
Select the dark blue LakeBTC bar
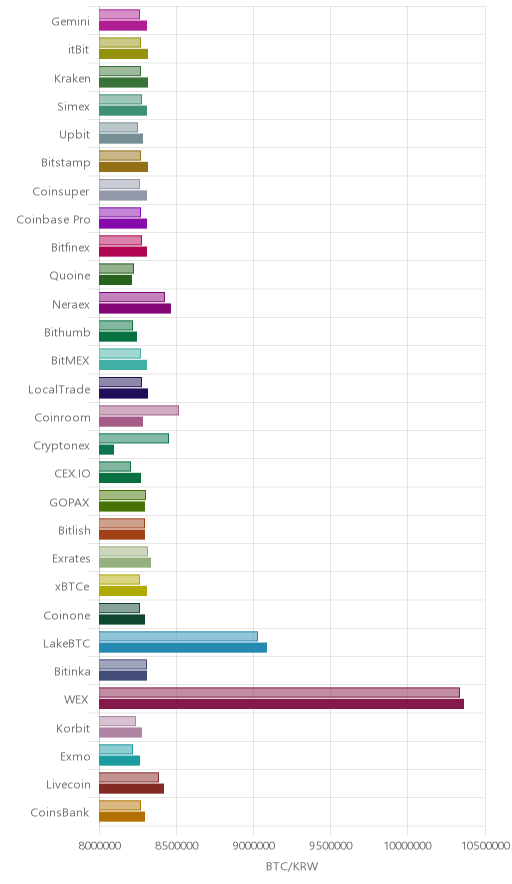(183, 647)
